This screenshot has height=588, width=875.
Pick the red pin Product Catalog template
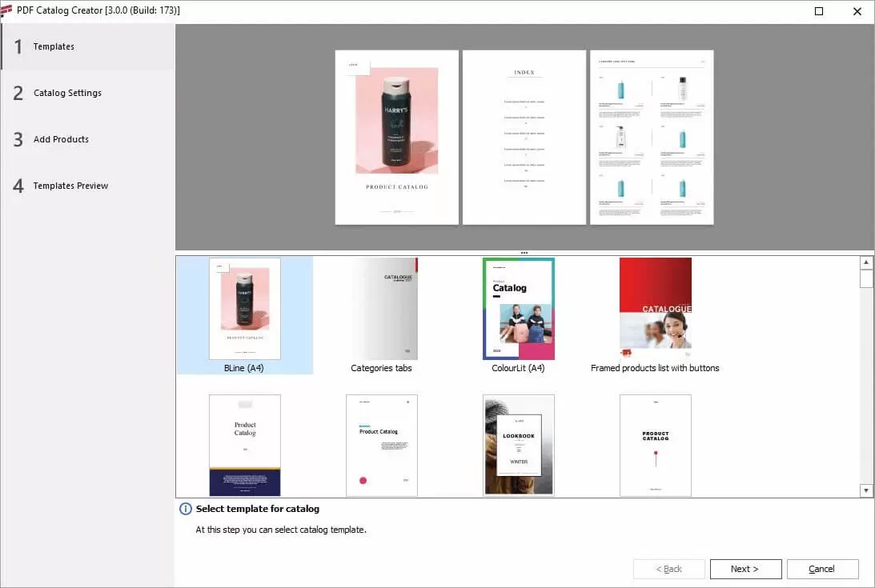[x=655, y=445]
